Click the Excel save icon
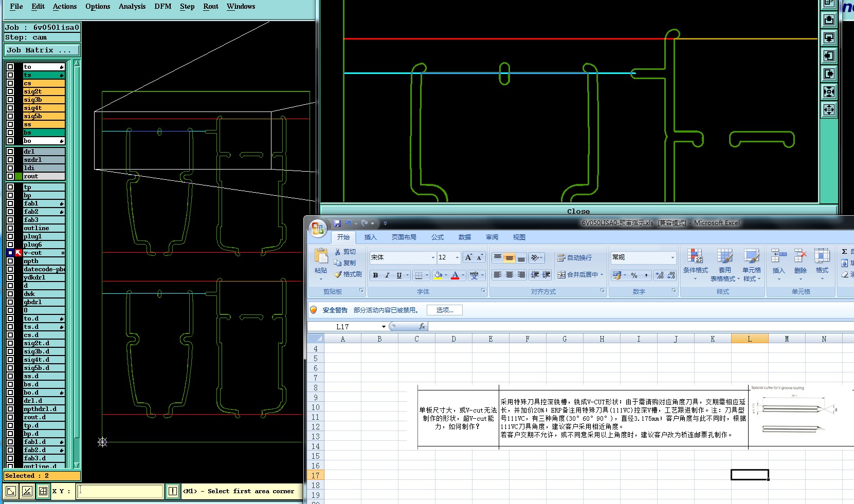 [337, 223]
